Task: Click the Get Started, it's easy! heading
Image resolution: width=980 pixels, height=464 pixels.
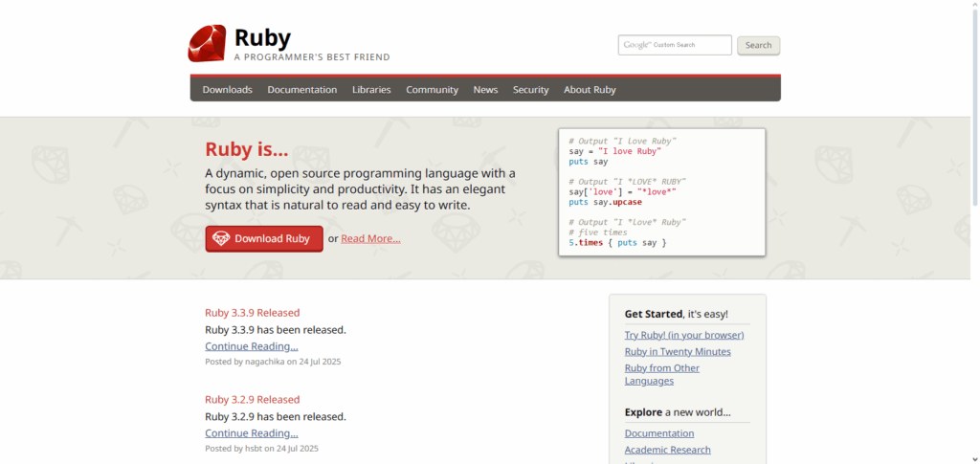Action: [677, 314]
